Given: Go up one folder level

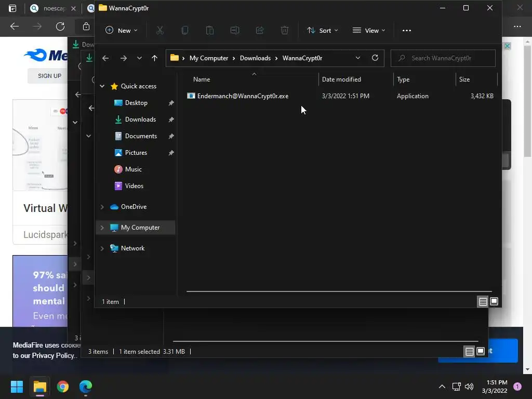Looking at the screenshot, I should [154, 58].
